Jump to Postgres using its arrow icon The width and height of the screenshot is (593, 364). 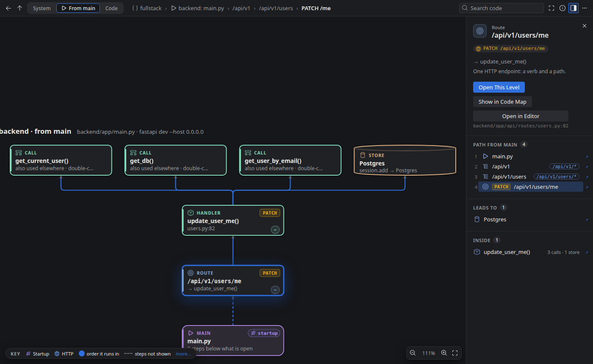[587, 220]
